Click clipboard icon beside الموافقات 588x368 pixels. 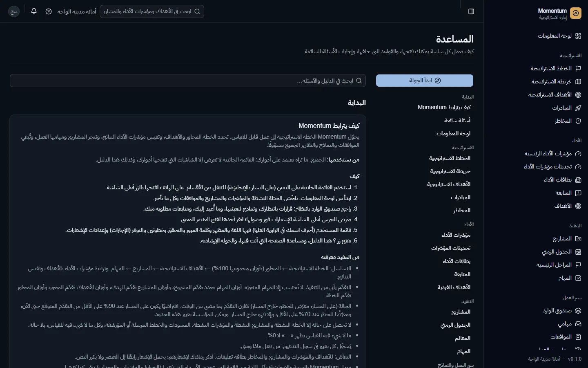click(578, 337)
